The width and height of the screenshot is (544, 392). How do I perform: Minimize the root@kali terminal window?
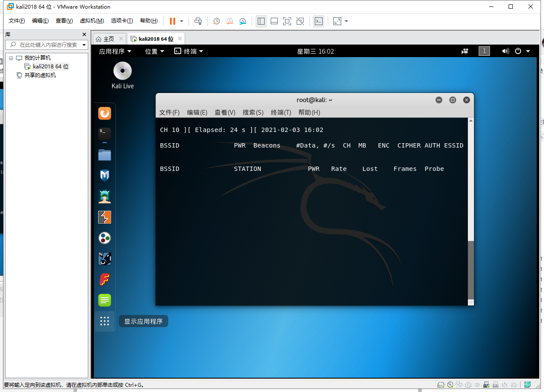[439, 100]
